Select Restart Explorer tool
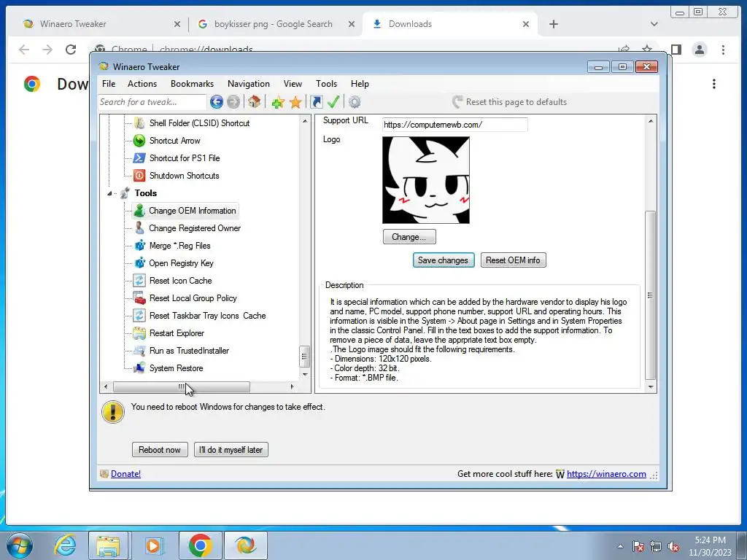Screen dimensions: 747x560 (177, 333)
